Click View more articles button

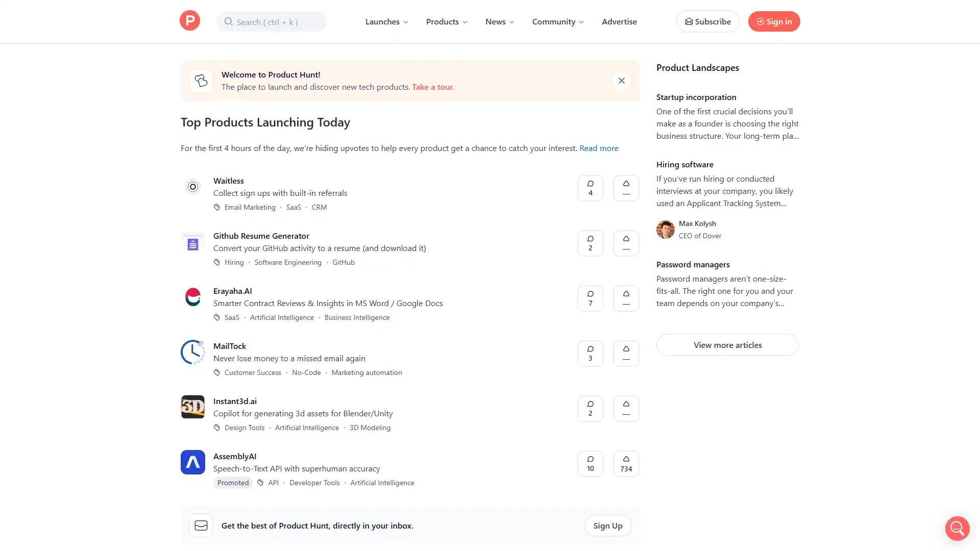pyautogui.click(x=727, y=345)
